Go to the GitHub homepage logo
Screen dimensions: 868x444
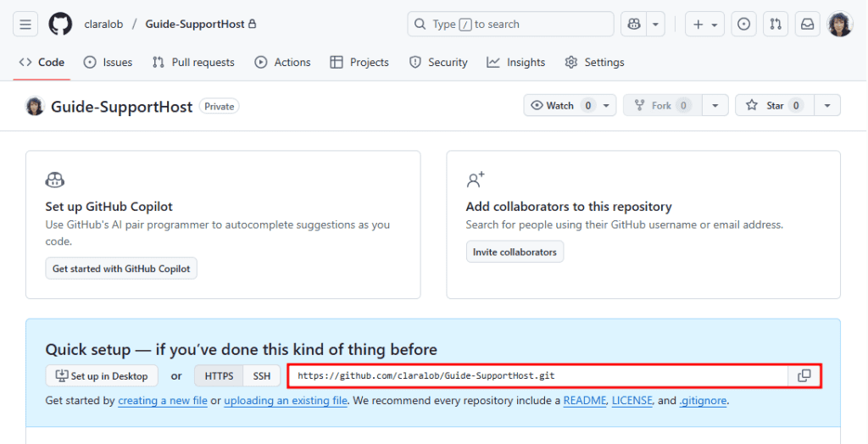pyautogui.click(x=60, y=25)
